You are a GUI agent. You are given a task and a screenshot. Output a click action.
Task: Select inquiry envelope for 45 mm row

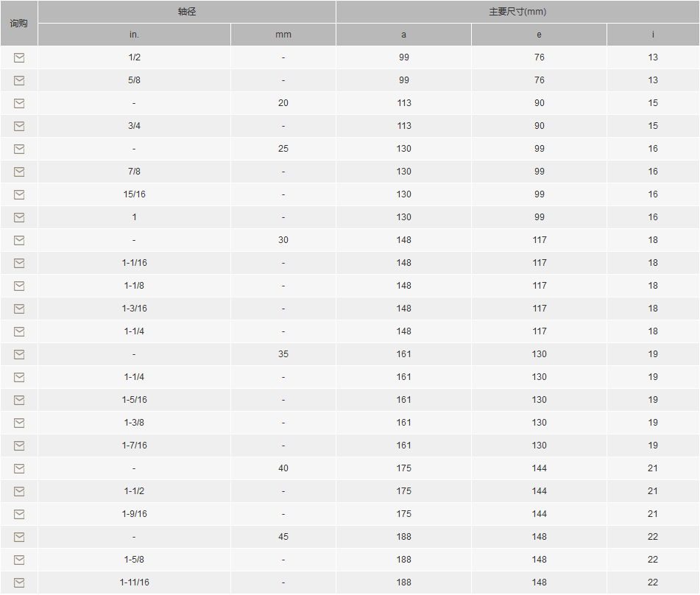coord(19,537)
